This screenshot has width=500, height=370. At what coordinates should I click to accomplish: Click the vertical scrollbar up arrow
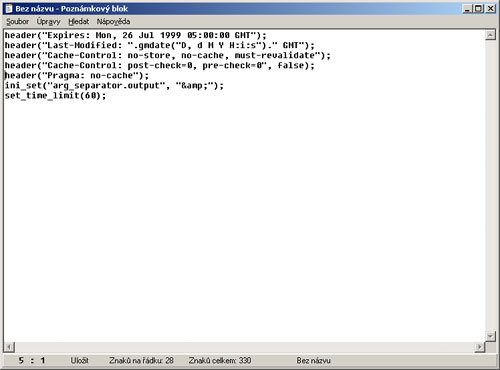[x=490, y=35]
